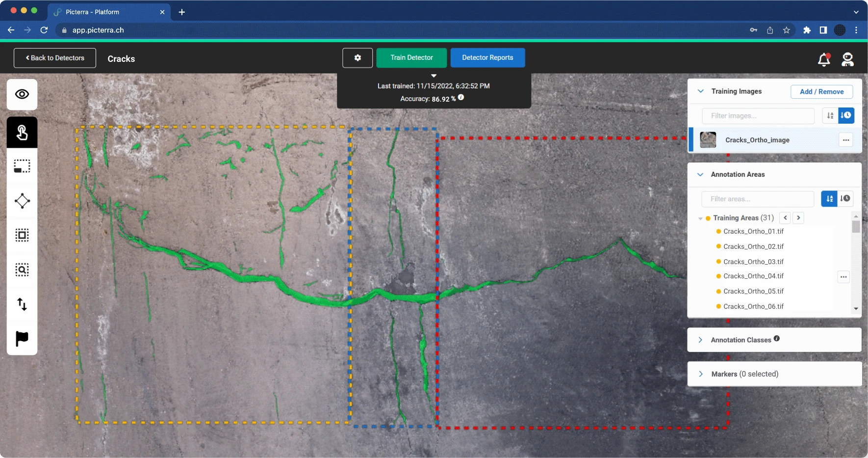
Task: Click Annotation Classes info icon
Action: [x=777, y=339]
